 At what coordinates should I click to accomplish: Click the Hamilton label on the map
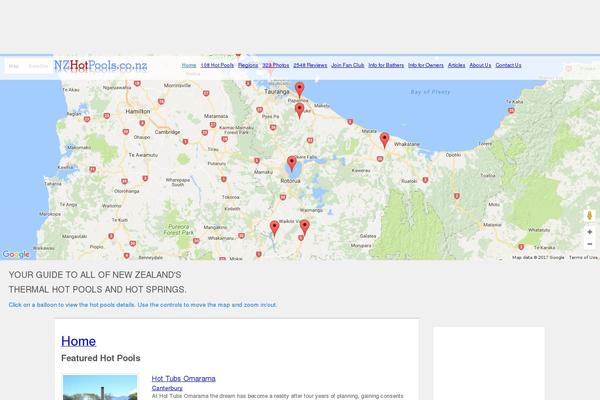tap(138, 111)
